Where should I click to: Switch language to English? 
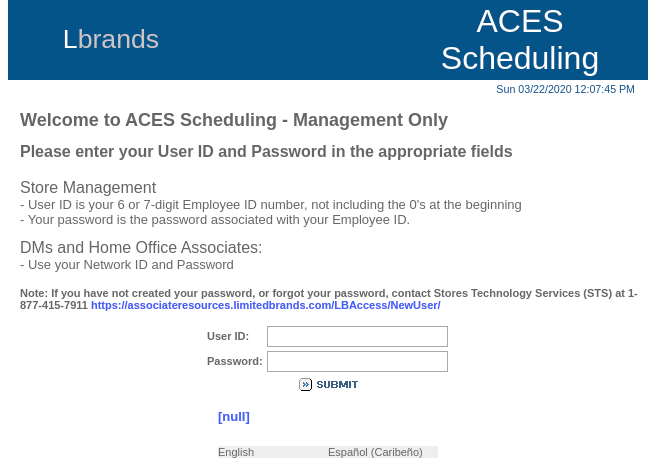click(236, 452)
